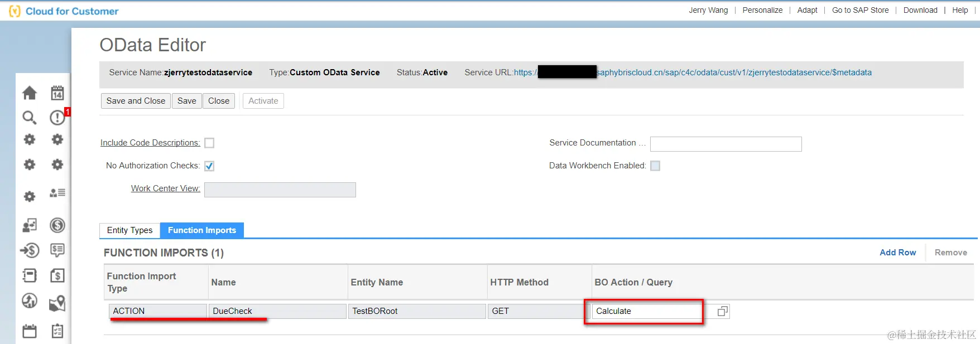Click the gear icon beside the contacts-list icon
This screenshot has width=980, height=344.
tap(30, 196)
